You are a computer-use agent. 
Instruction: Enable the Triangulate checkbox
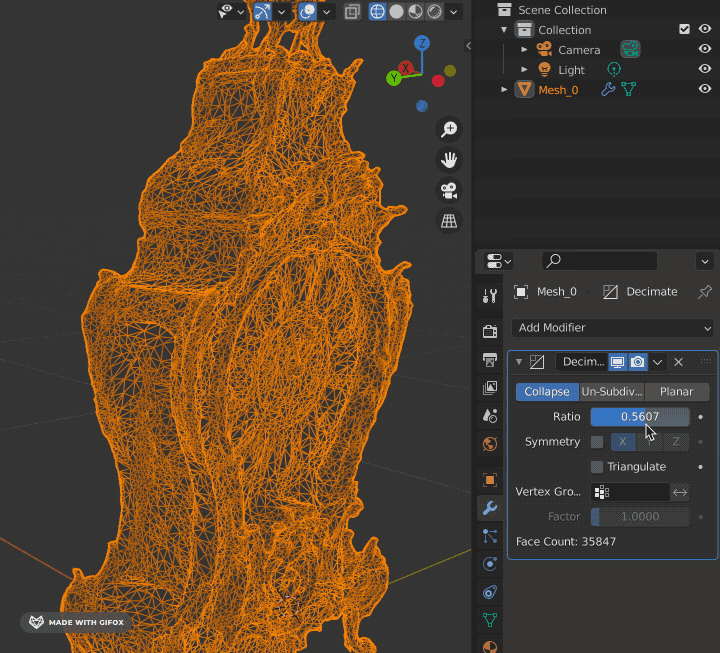(597, 467)
